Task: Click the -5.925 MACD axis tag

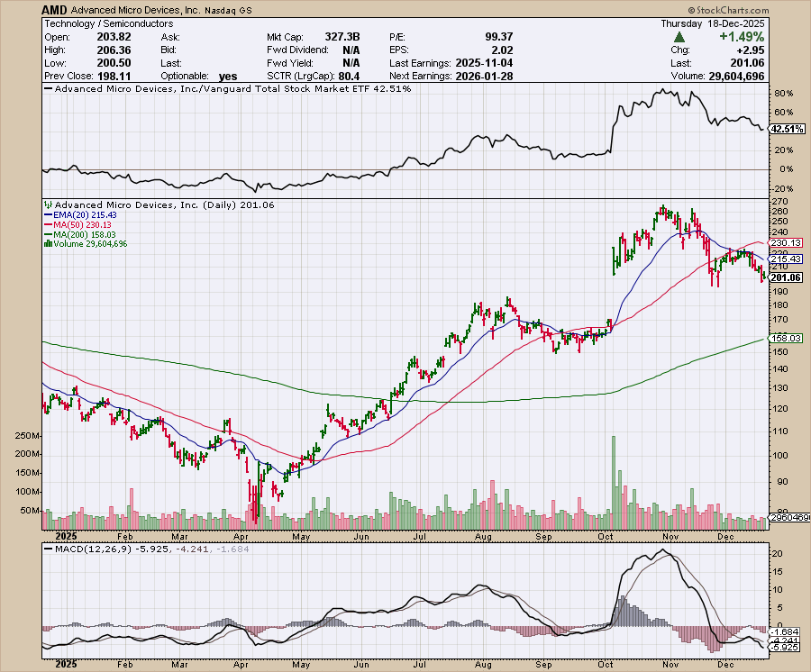Action: [x=785, y=647]
